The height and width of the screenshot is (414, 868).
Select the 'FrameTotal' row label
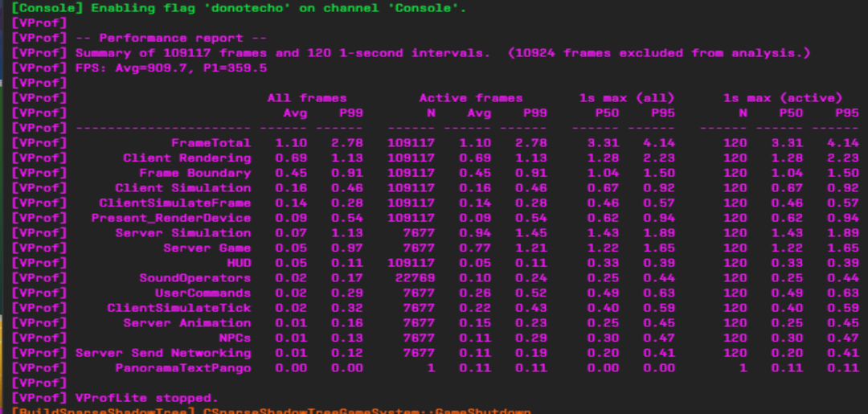tap(211, 143)
